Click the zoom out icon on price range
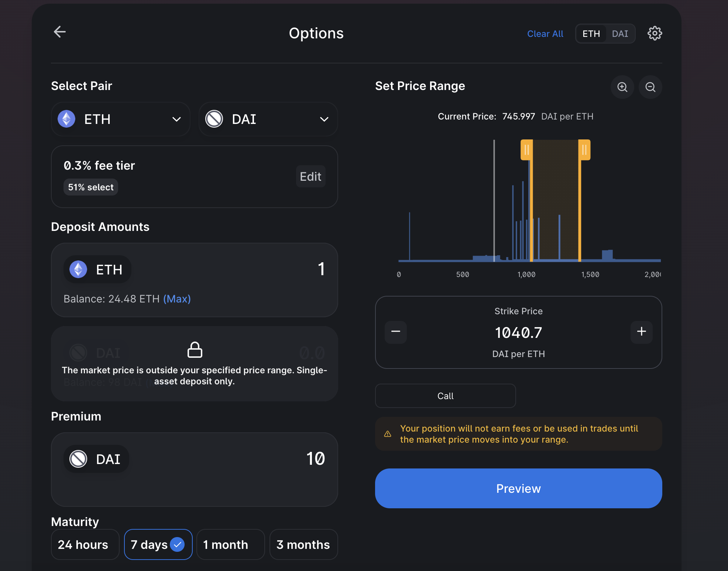The height and width of the screenshot is (571, 728). click(x=650, y=87)
